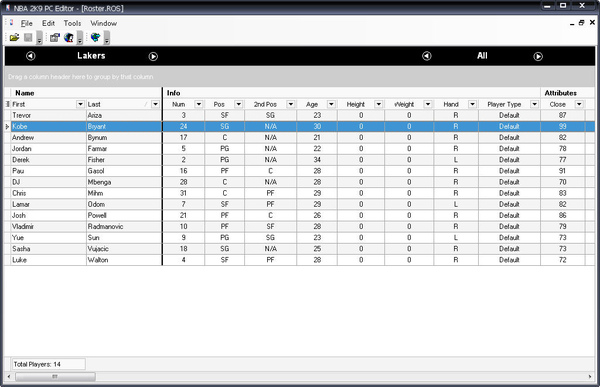The width and height of the screenshot is (600, 387).
Task: Click the save disk toolbar icon
Action: tap(28, 38)
